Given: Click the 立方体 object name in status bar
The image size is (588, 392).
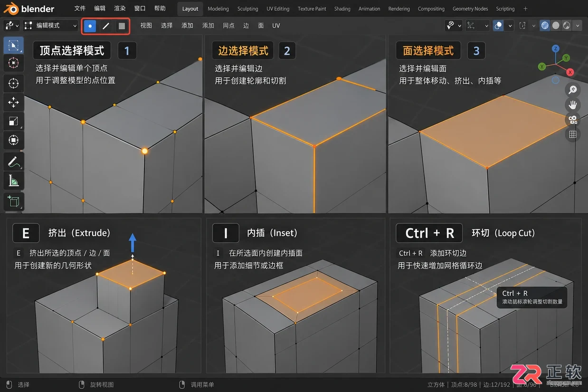Looking at the screenshot, I should tap(436, 384).
